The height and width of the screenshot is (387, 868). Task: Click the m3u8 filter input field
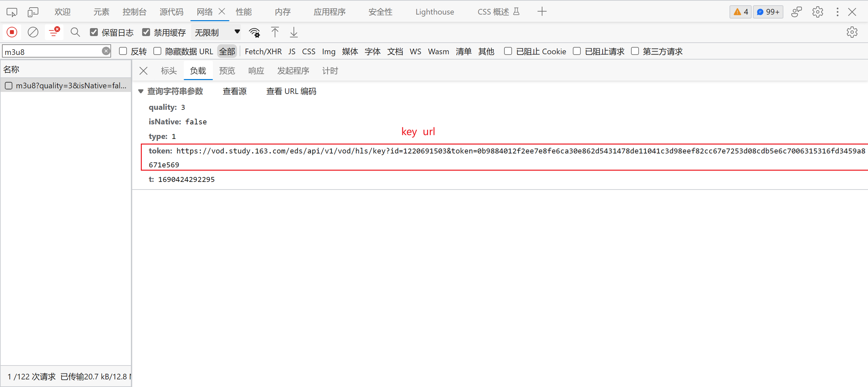pos(54,51)
